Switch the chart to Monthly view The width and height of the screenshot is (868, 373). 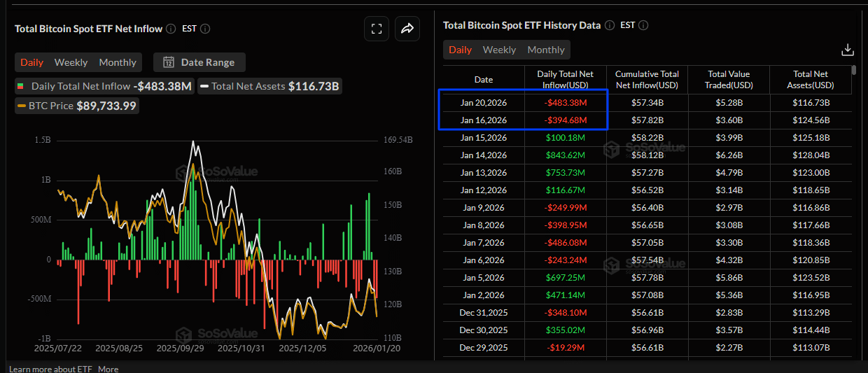[118, 62]
